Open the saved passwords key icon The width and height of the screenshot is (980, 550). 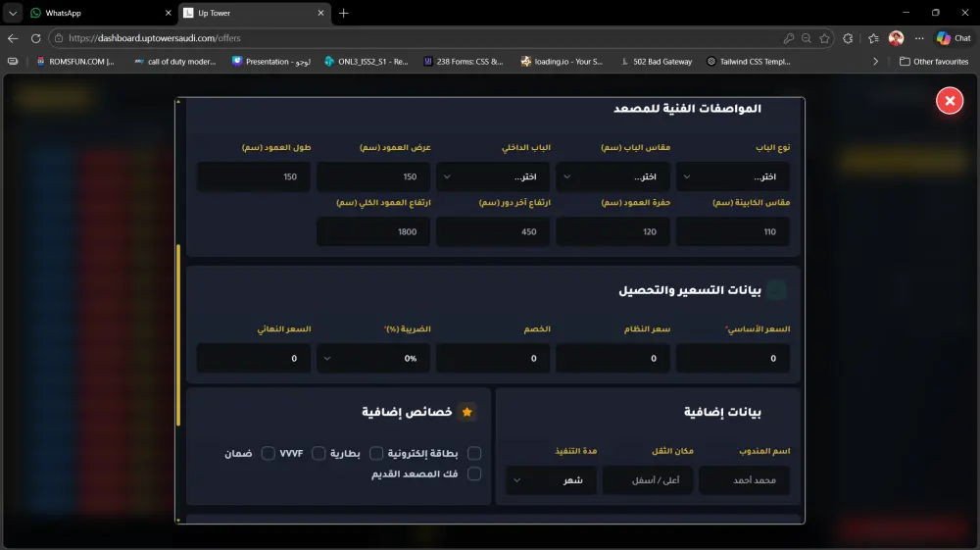point(789,38)
